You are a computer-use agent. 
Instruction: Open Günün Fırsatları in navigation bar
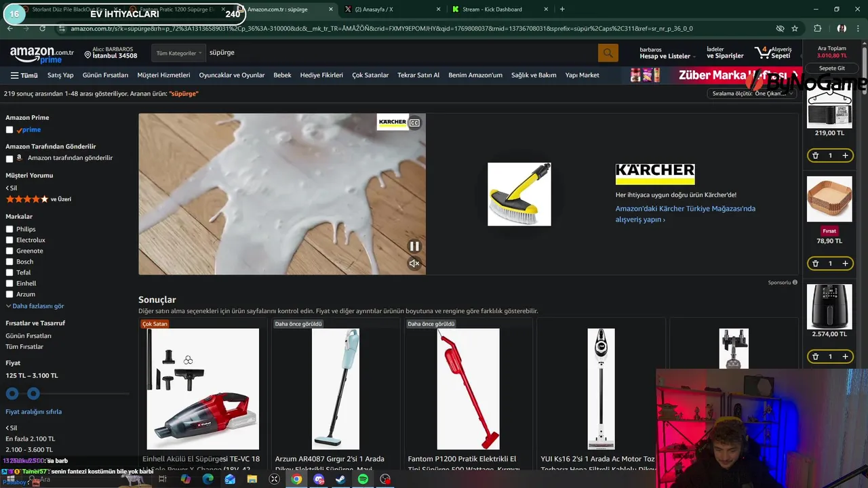(x=105, y=75)
